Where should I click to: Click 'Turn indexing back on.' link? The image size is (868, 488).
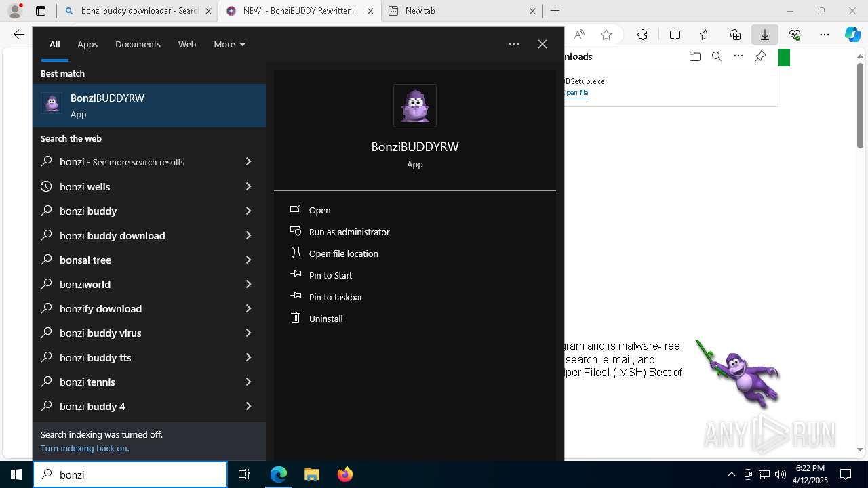tap(85, 448)
